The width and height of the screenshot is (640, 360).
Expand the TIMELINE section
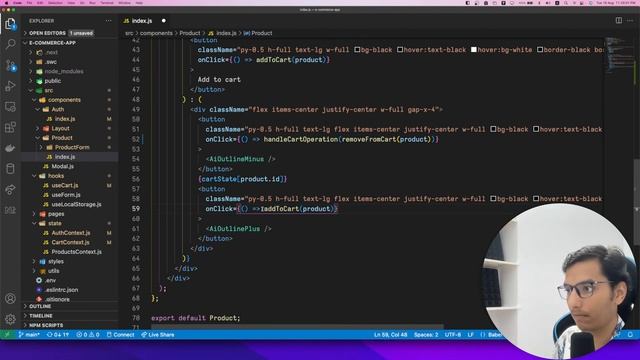click(41, 316)
